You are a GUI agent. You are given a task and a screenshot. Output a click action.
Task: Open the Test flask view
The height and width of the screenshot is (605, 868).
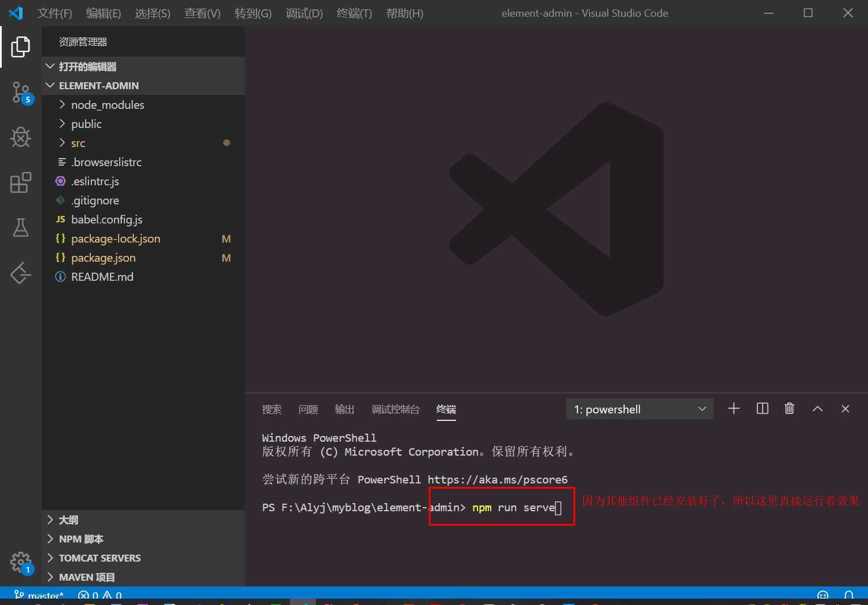21,228
